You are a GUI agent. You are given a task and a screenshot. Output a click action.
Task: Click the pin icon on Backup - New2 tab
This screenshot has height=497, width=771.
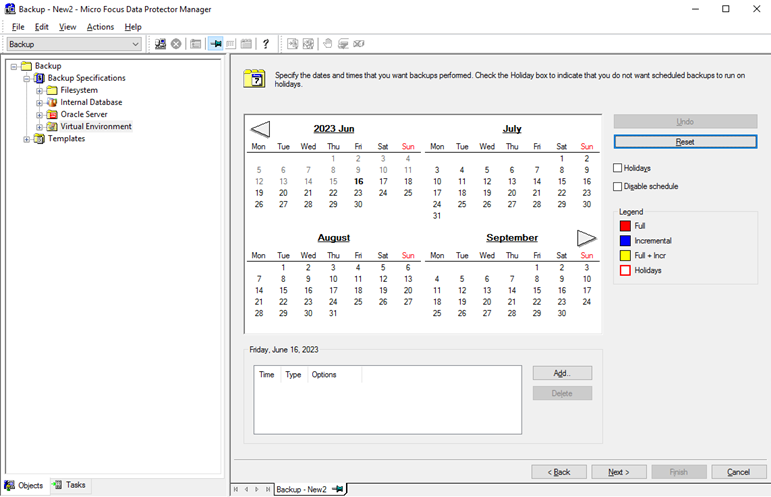337,489
